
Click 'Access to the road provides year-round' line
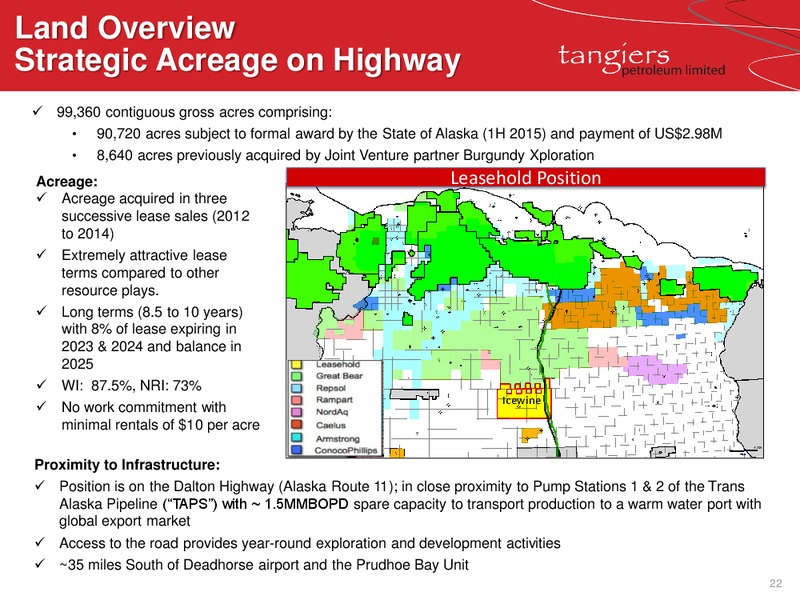pos(310,543)
